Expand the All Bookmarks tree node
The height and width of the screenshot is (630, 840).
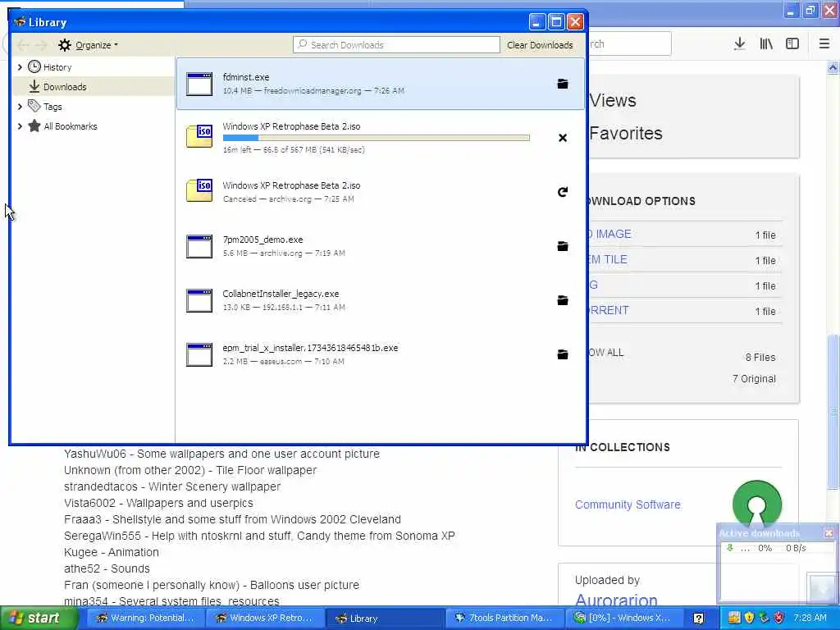(20, 126)
